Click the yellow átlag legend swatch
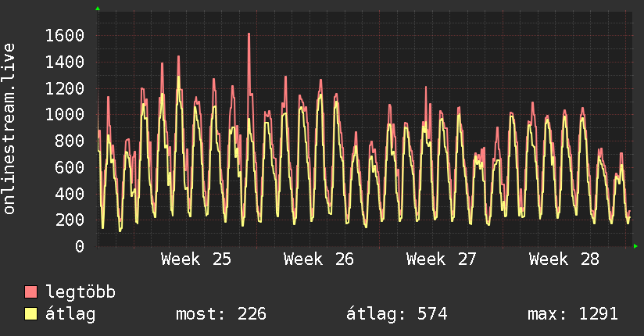The width and height of the screenshot is (644, 336). pos(30,314)
